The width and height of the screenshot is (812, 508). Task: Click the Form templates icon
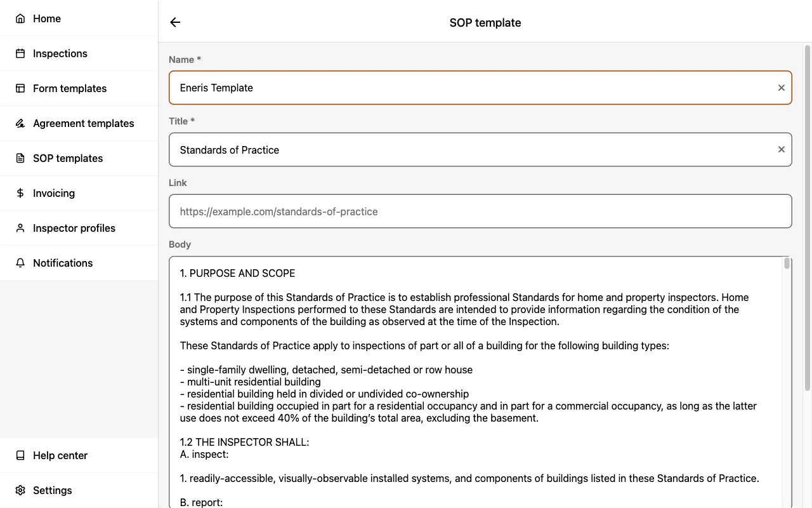point(20,88)
